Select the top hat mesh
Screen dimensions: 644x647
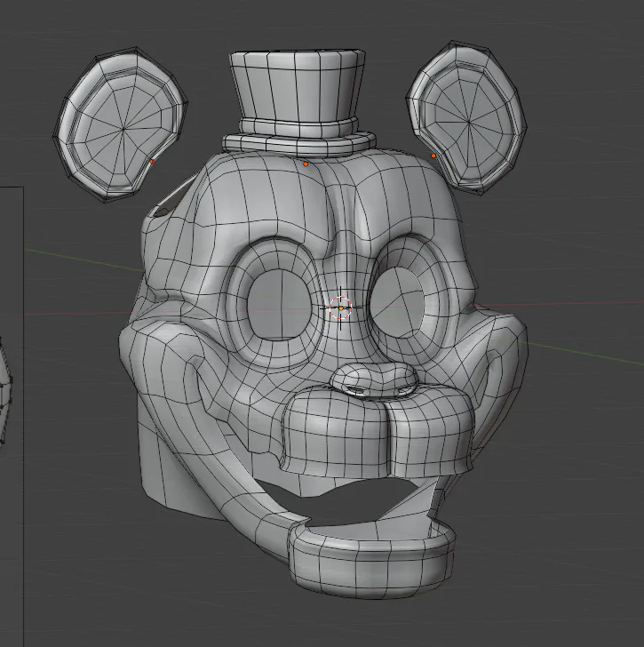point(298,103)
